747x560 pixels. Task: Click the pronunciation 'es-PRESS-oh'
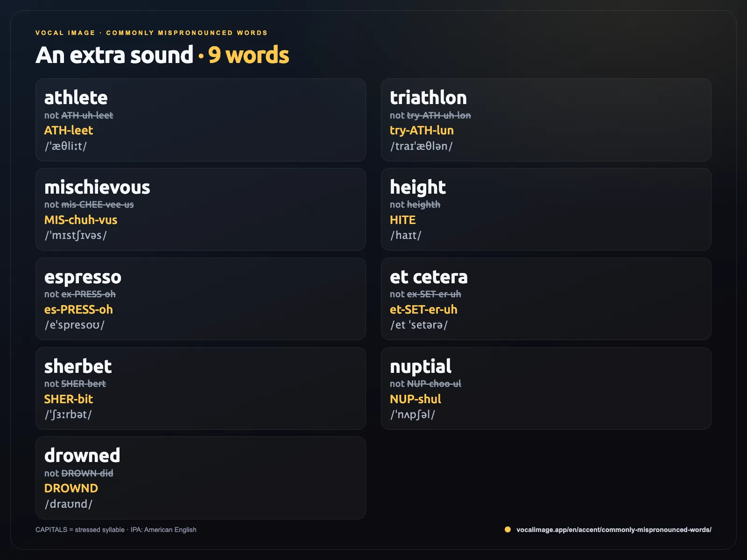pyautogui.click(x=78, y=309)
